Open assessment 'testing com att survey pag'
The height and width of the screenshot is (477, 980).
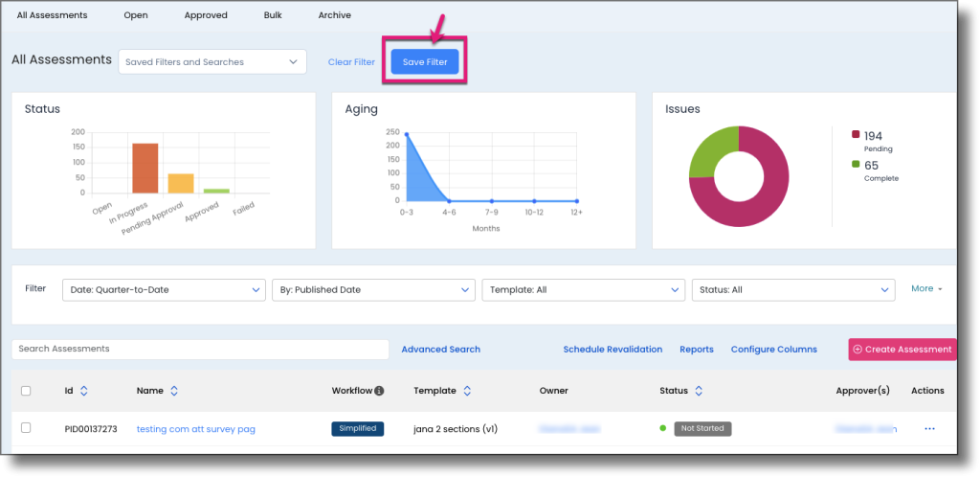tap(195, 429)
